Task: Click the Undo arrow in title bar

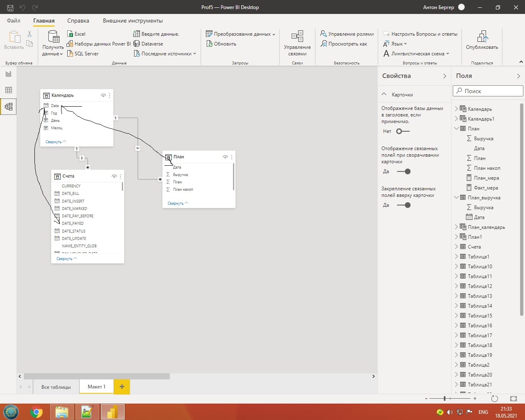Action: pyautogui.click(x=23, y=7)
